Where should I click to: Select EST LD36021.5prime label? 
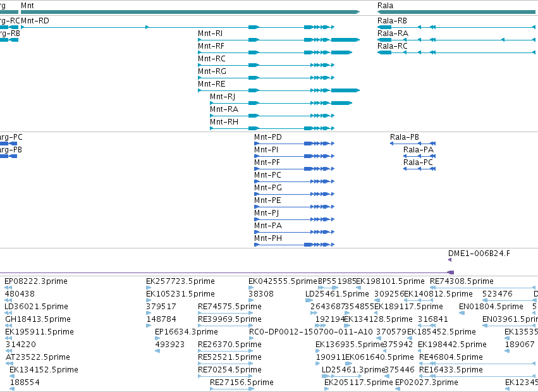[37, 307]
